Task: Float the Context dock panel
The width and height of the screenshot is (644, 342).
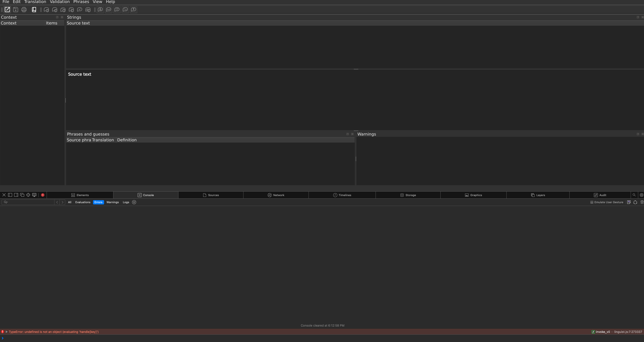Action: coord(57,17)
